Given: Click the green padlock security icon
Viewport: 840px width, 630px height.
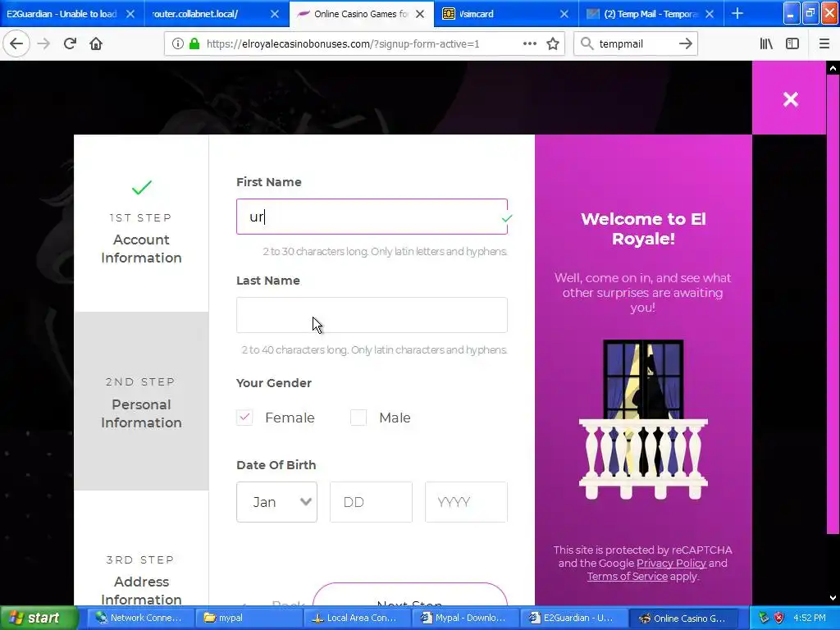Looking at the screenshot, I should (194, 43).
